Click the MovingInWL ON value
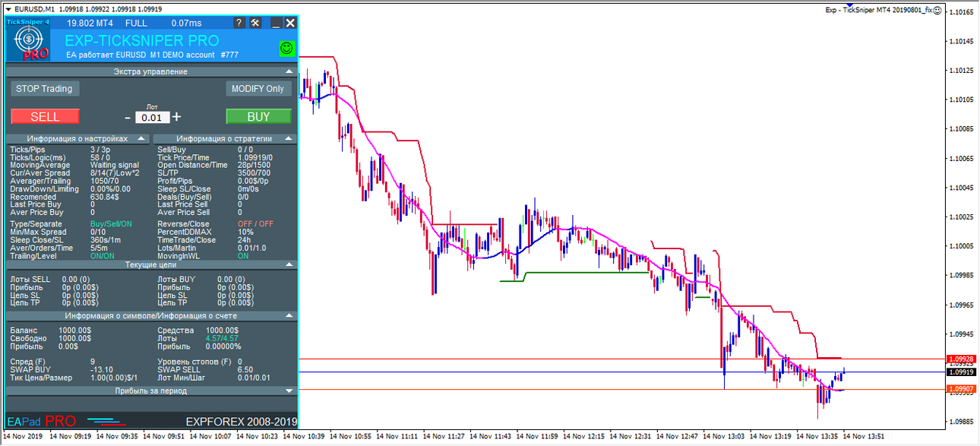The width and height of the screenshot is (980, 446). click(243, 256)
